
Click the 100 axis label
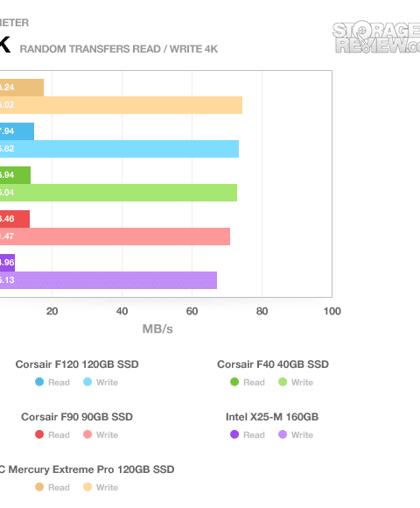(x=332, y=311)
